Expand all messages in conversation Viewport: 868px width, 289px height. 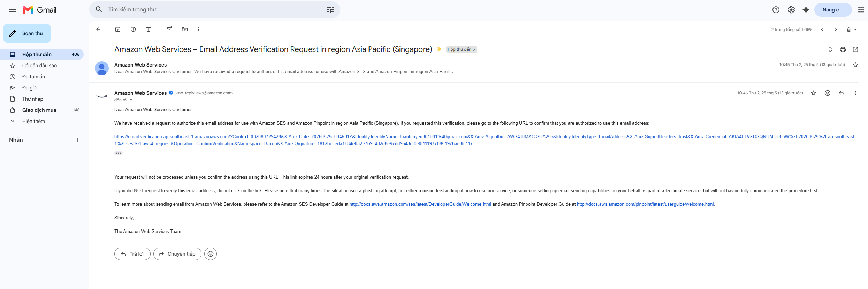[x=830, y=49]
